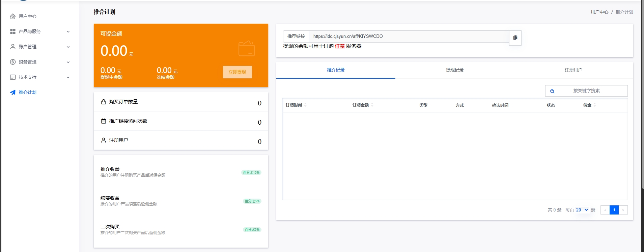Click the 百分比5% badge for 二次购买

252,230
